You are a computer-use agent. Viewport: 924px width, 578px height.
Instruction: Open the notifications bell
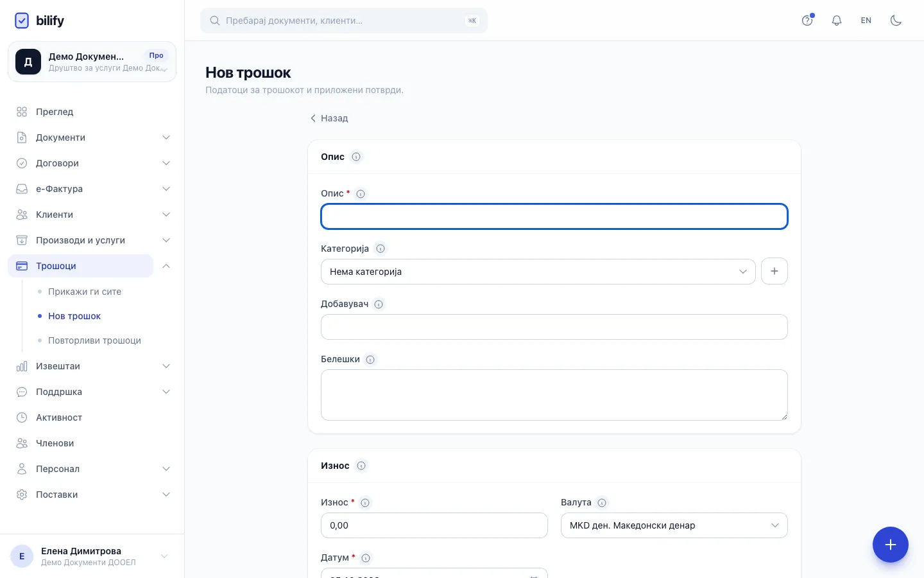(x=837, y=21)
